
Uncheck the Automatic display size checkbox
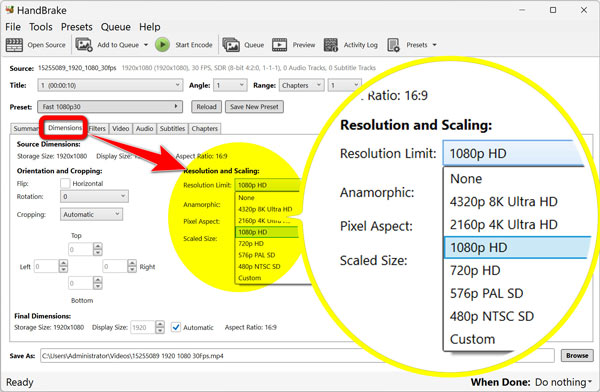(x=176, y=327)
